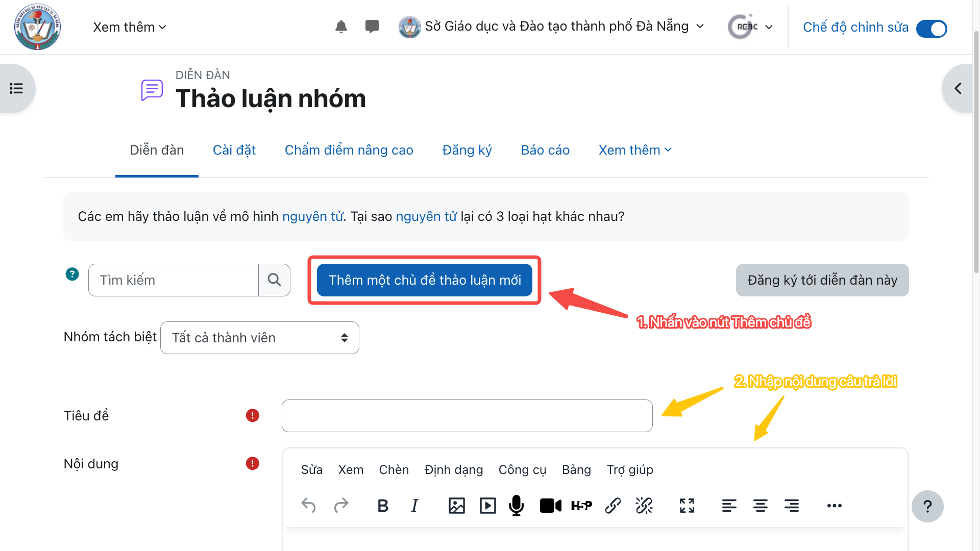Open Báo cáo tab
This screenshot has height=551, width=980.
(545, 150)
